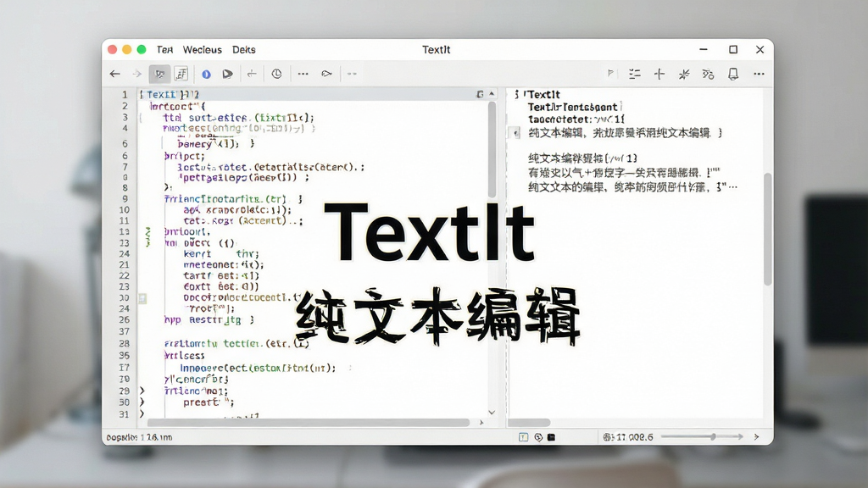
Task: Click the right pane's vertical scrollbar thumb
Action: 767,229
